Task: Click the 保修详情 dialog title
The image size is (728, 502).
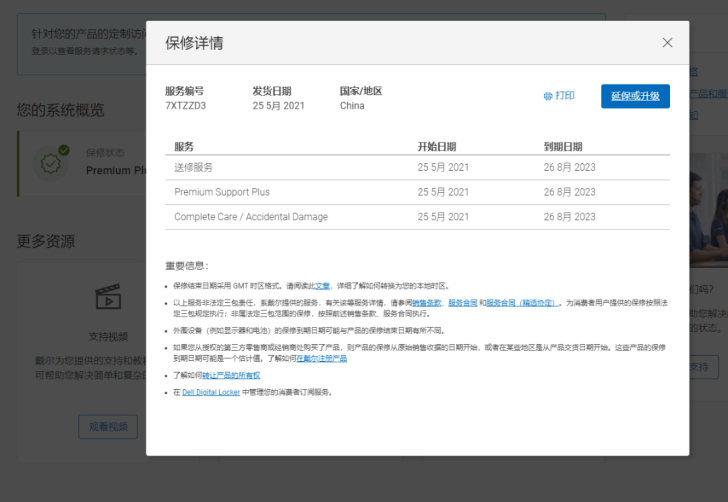Action: pos(195,43)
